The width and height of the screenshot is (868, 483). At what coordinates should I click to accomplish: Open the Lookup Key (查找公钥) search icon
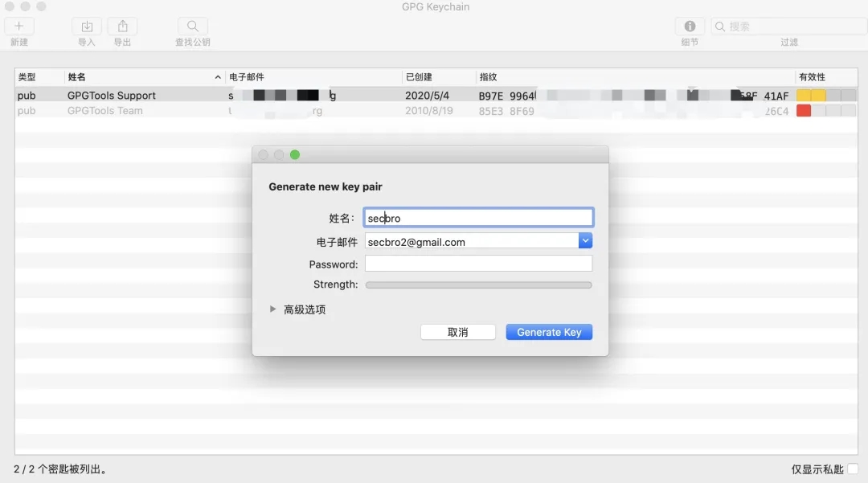(x=193, y=27)
